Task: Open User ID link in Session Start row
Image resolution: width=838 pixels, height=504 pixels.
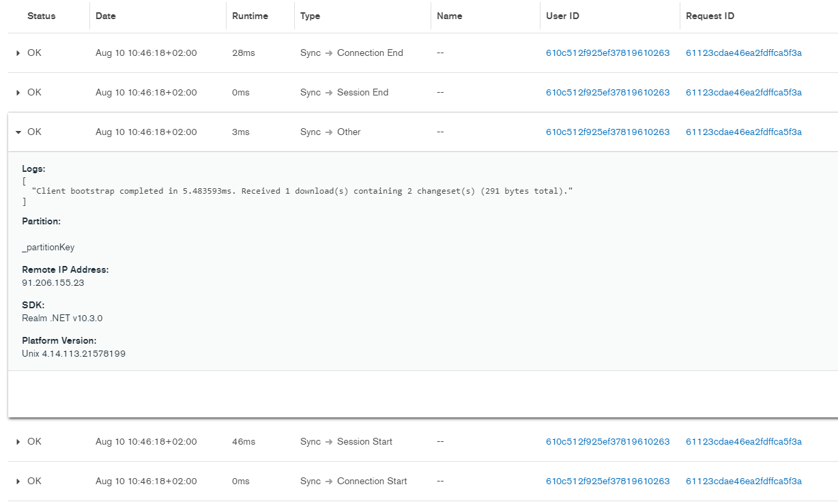Action: [x=607, y=442]
